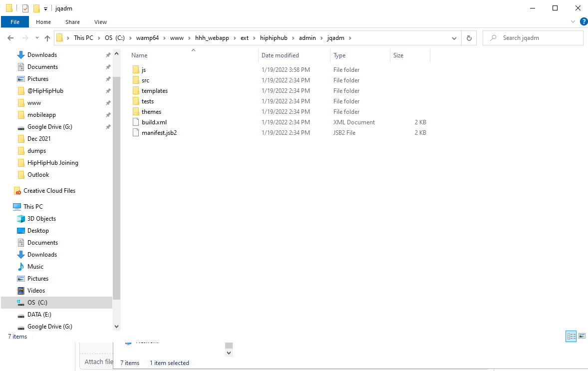Select the Pictures pinned folder
The image size is (588, 371).
[39, 78]
